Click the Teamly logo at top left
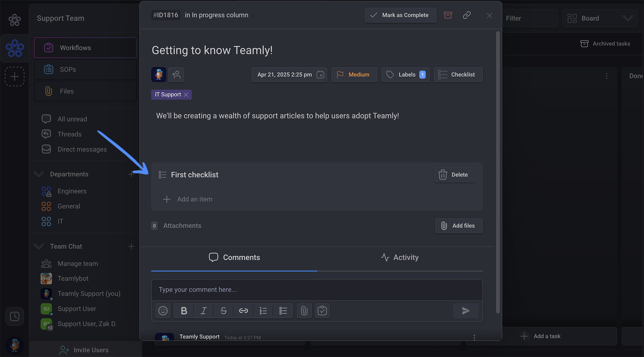 pyautogui.click(x=15, y=20)
